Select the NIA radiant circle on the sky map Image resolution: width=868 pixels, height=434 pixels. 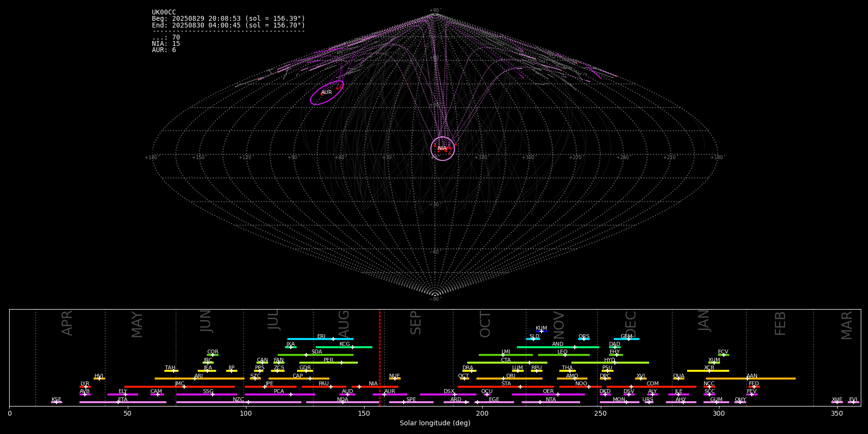[443, 149]
